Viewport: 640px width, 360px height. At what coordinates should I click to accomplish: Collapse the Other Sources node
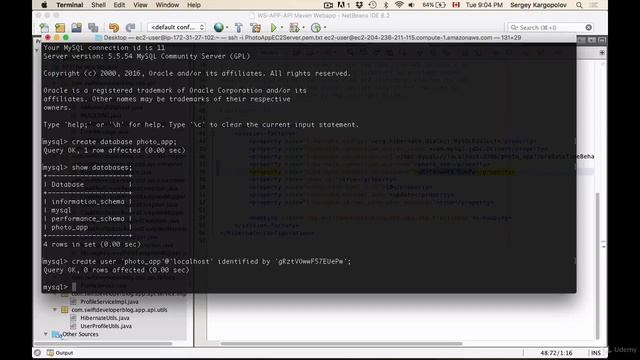46,334
